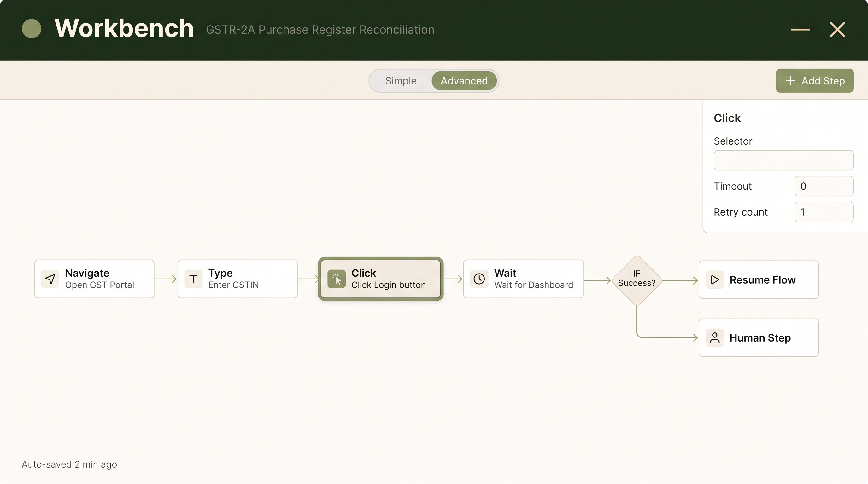Click the Click panel heading
Screen dimensions: 868x484
(727, 118)
